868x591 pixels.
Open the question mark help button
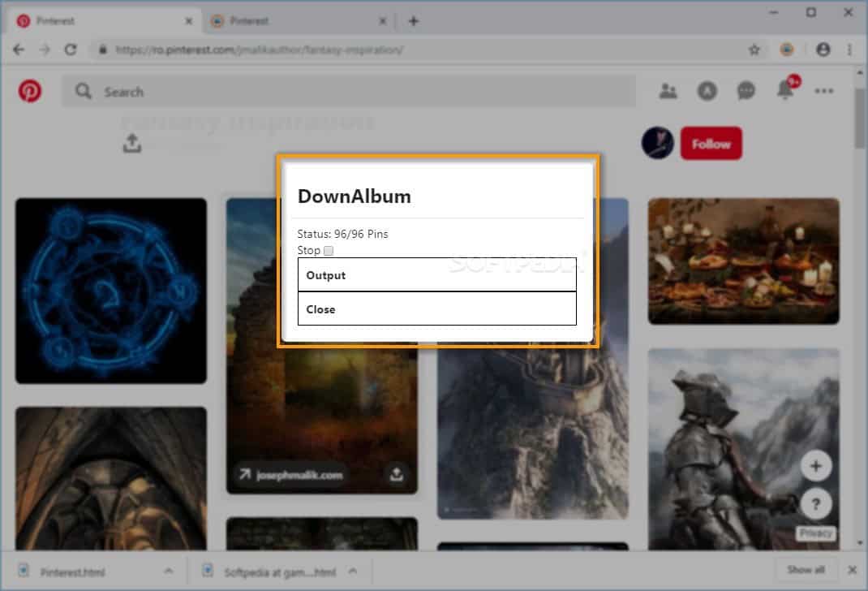[816, 505]
